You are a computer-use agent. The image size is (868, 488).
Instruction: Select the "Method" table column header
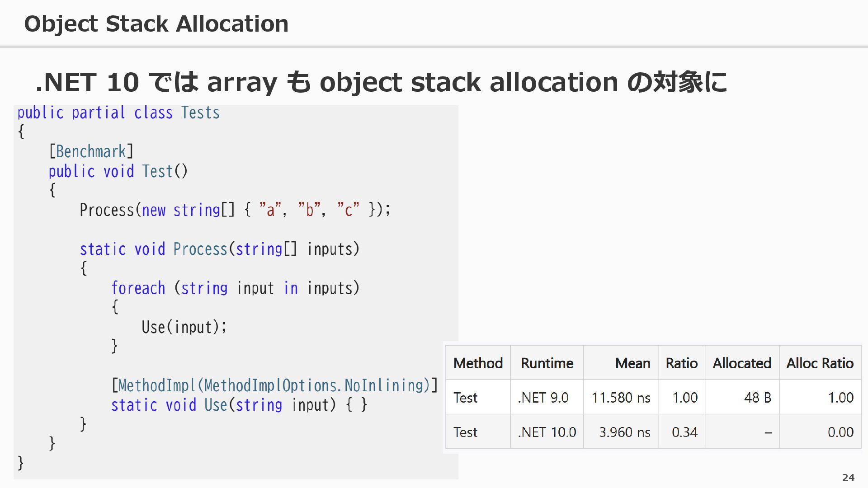[x=478, y=363]
